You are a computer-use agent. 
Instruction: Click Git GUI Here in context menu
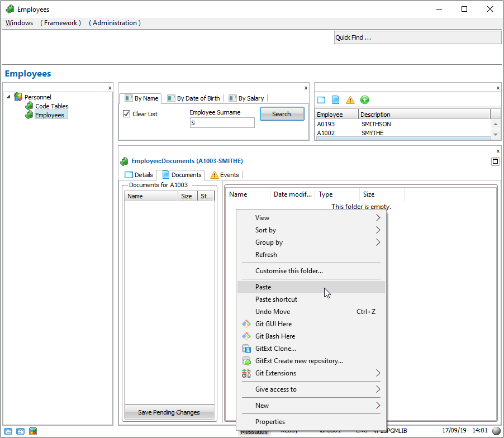coord(273,324)
